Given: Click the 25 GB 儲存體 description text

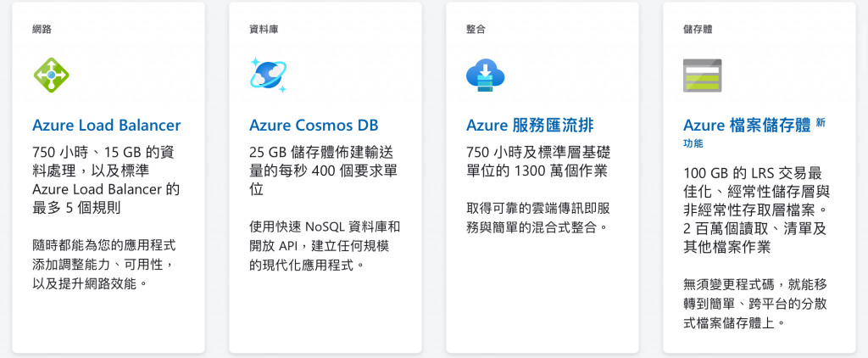Looking at the screenshot, I should (x=323, y=171).
